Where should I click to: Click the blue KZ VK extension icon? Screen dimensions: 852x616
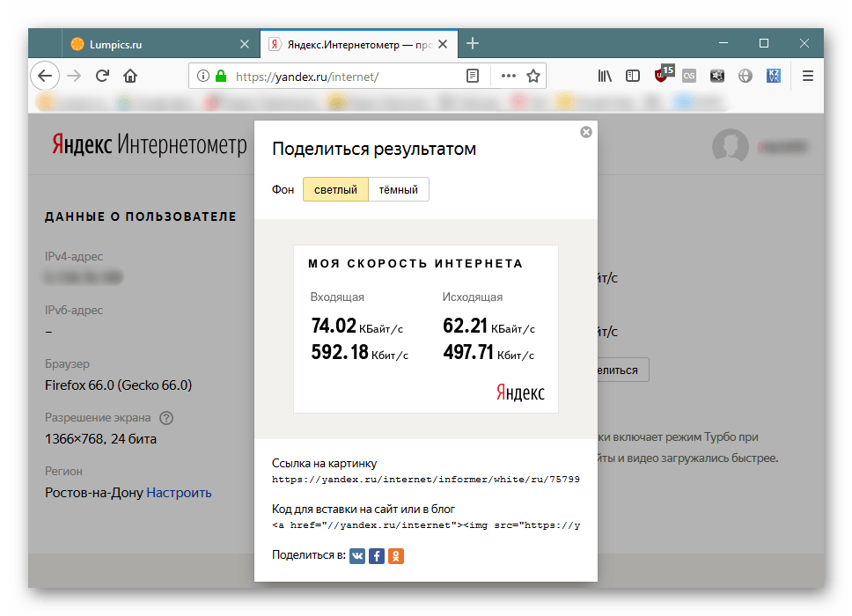(x=773, y=76)
